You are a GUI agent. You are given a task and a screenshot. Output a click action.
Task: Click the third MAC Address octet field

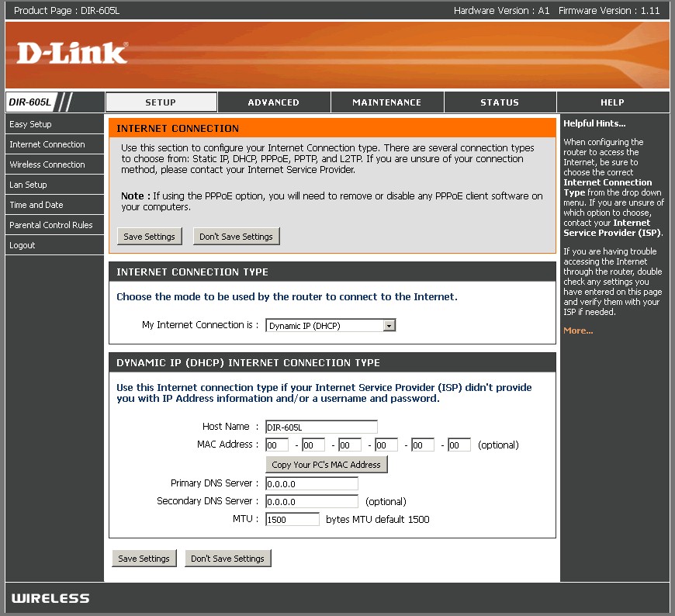(x=350, y=445)
